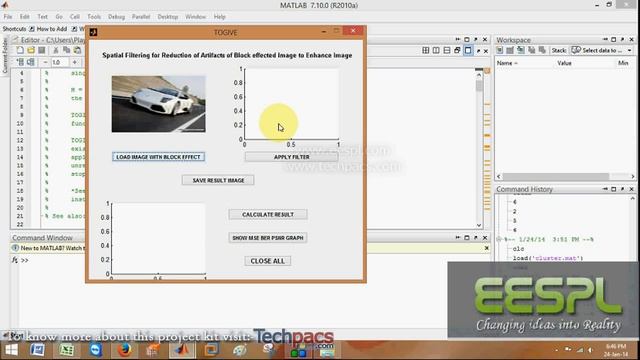Click the Workspace horizontal scrollbar
The width and height of the screenshot is (640, 360).
[565, 176]
